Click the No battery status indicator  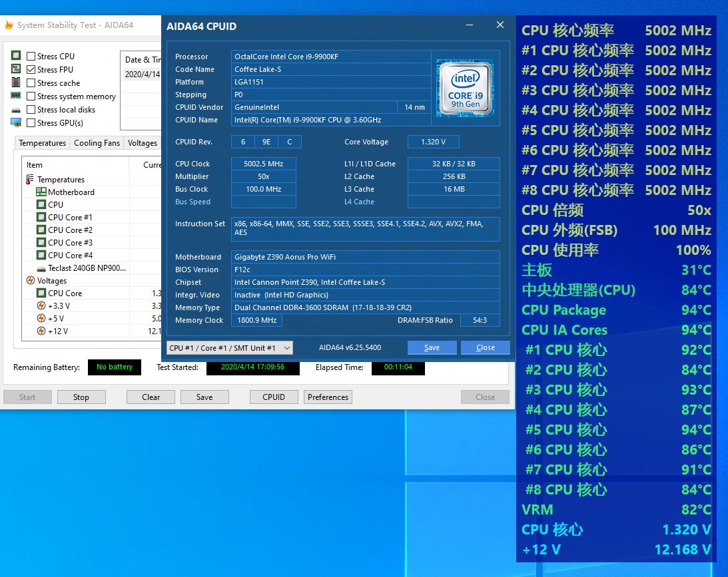(x=114, y=367)
